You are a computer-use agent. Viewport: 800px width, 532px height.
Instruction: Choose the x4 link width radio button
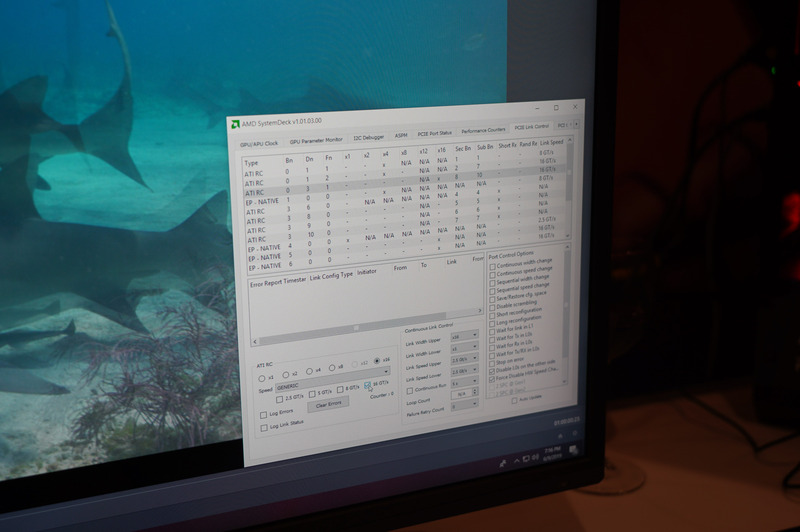tap(309, 371)
